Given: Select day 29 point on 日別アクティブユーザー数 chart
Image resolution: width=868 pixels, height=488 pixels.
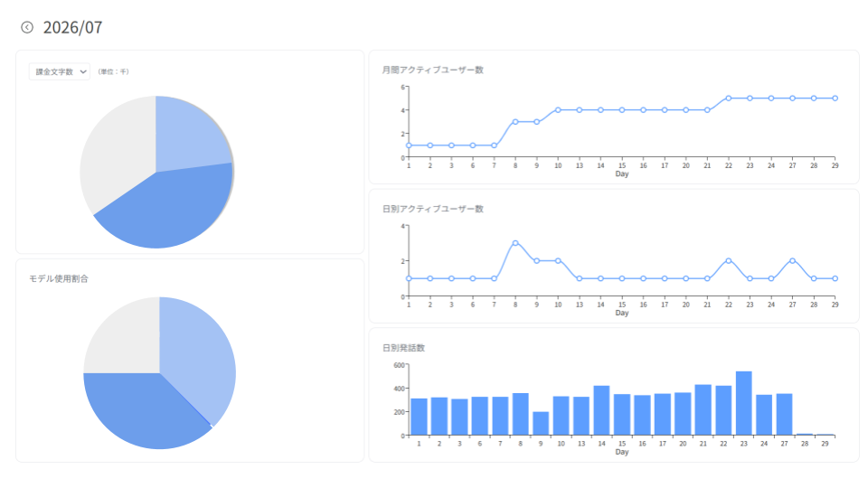Looking at the screenshot, I should click(835, 278).
